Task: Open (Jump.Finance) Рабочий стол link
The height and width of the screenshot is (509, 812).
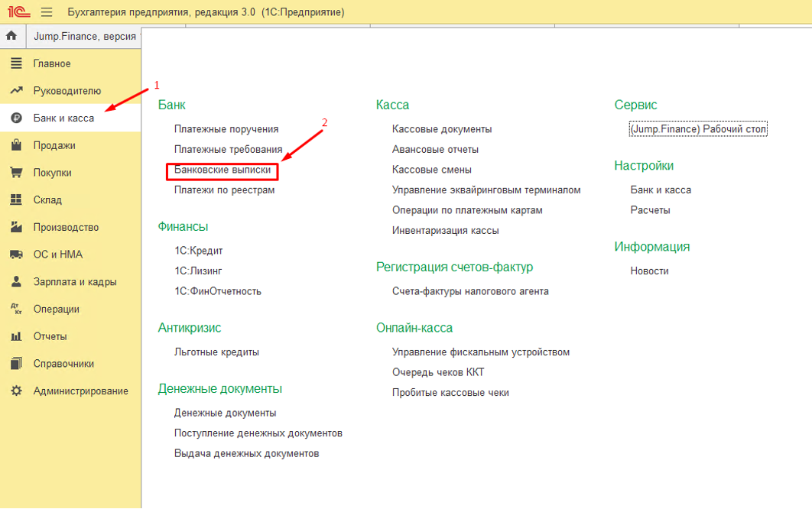Action: tap(697, 129)
